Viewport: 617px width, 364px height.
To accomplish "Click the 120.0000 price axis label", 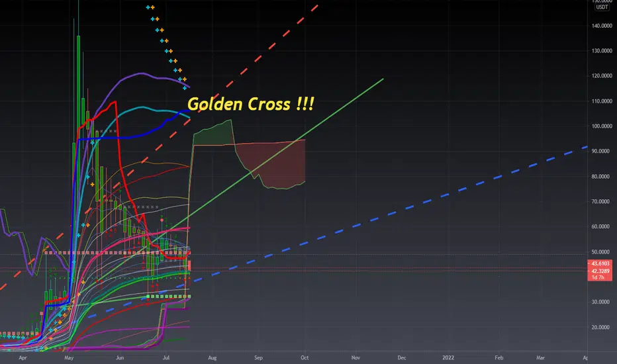I will point(602,76).
